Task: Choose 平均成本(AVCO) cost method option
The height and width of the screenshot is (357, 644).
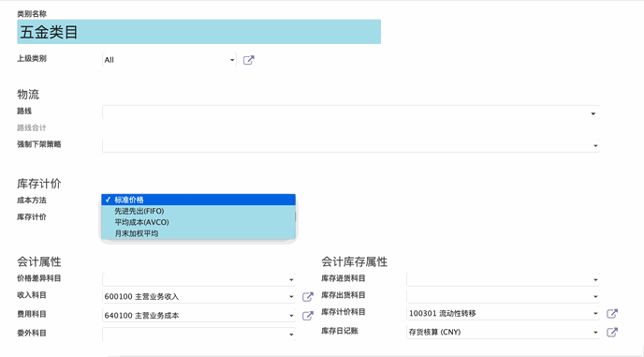Action: 198,222
